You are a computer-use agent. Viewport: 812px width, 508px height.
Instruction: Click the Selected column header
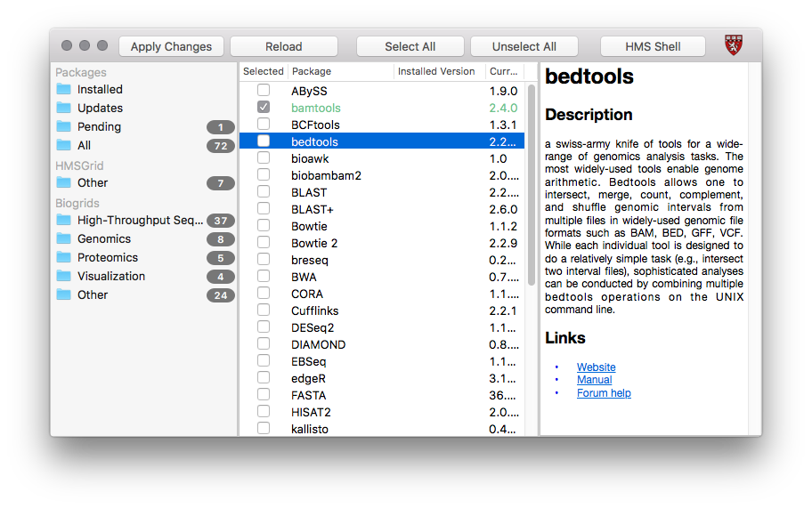coord(263,71)
